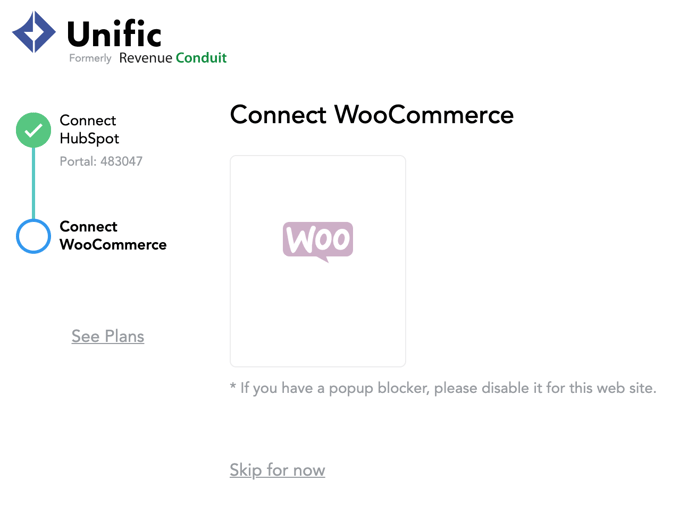Click the Portal: 483047 text
Viewport: 688px width, 515px height.
(x=101, y=161)
